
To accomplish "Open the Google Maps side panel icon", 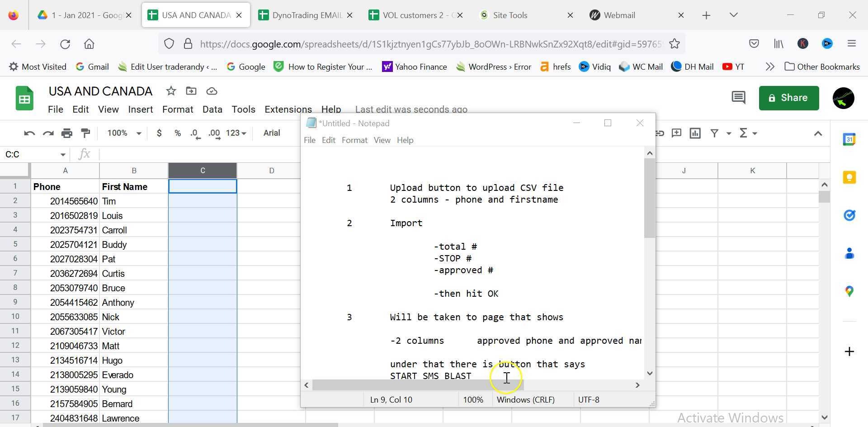I will pos(849,291).
